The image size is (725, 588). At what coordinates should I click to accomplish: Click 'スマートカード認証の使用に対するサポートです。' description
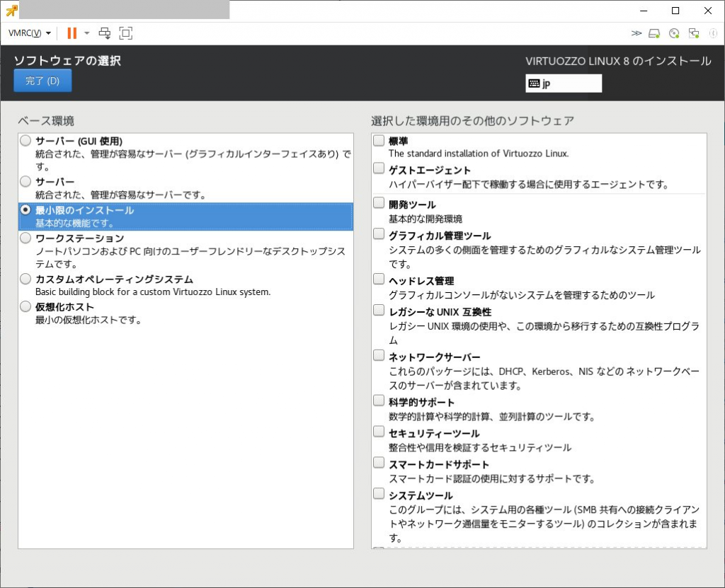(x=492, y=478)
